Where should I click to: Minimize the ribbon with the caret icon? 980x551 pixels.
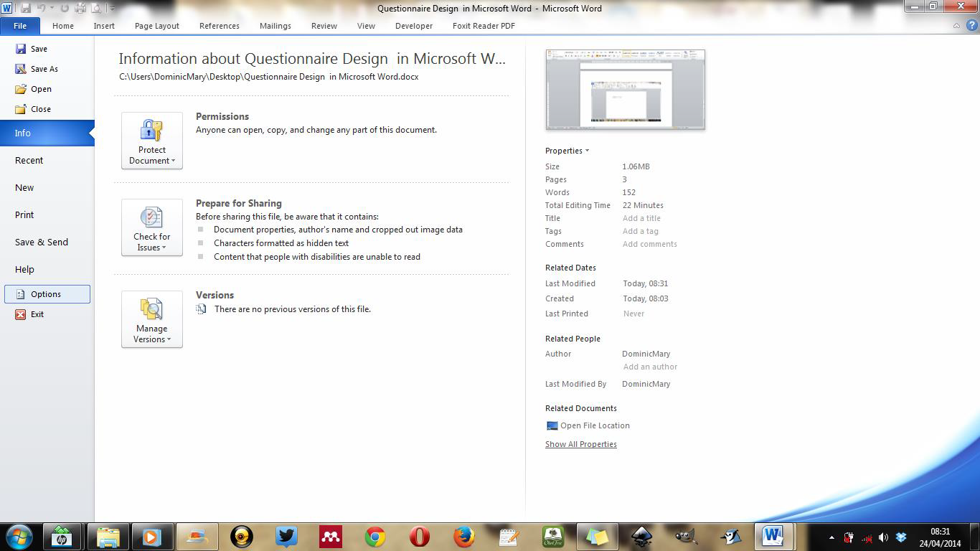point(956,26)
